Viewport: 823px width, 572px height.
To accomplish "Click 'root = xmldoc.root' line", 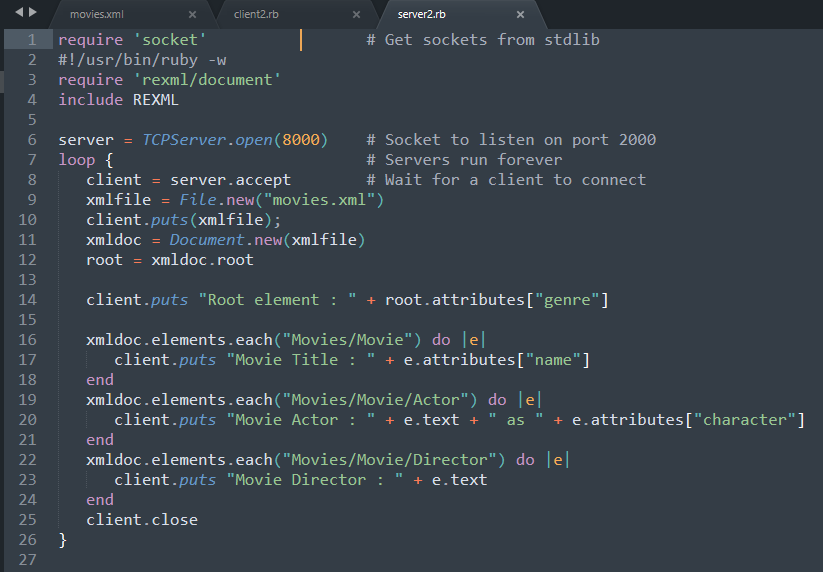I will tap(170, 260).
